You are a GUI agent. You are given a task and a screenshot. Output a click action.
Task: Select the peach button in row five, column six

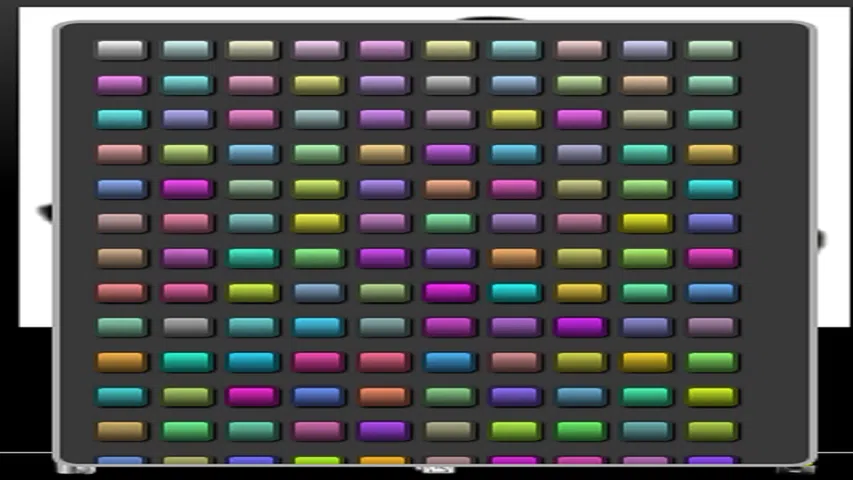pos(449,189)
